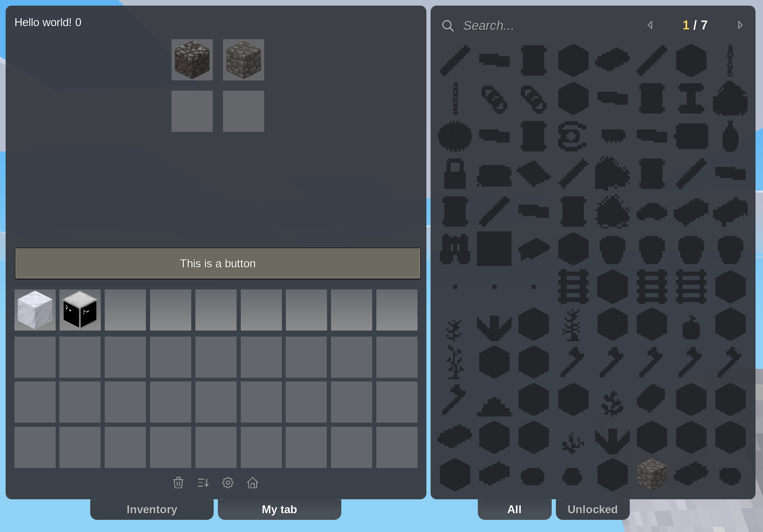Image resolution: width=763 pixels, height=532 pixels.
Task: Click the home icon below inventory
Action: pos(252,482)
